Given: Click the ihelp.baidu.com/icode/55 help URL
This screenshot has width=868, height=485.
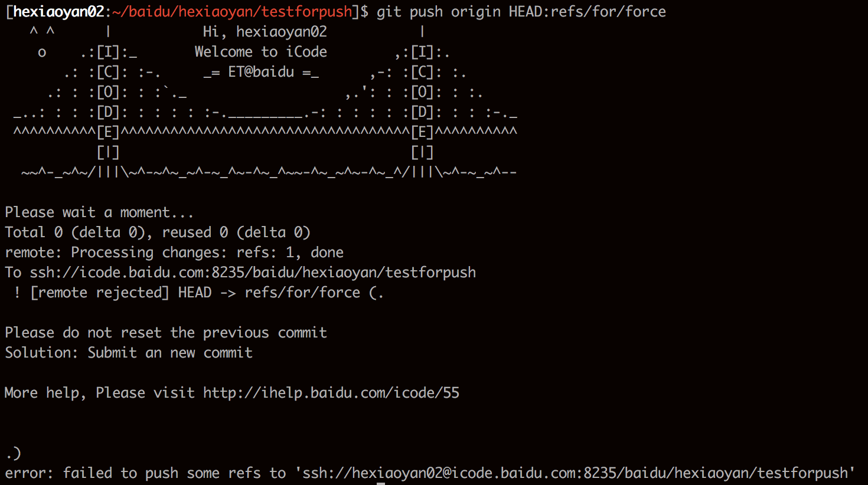Looking at the screenshot, I should coord(331,393).
